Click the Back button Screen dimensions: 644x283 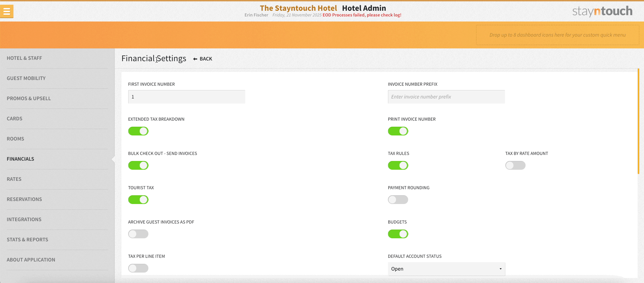tap(203, 59)
